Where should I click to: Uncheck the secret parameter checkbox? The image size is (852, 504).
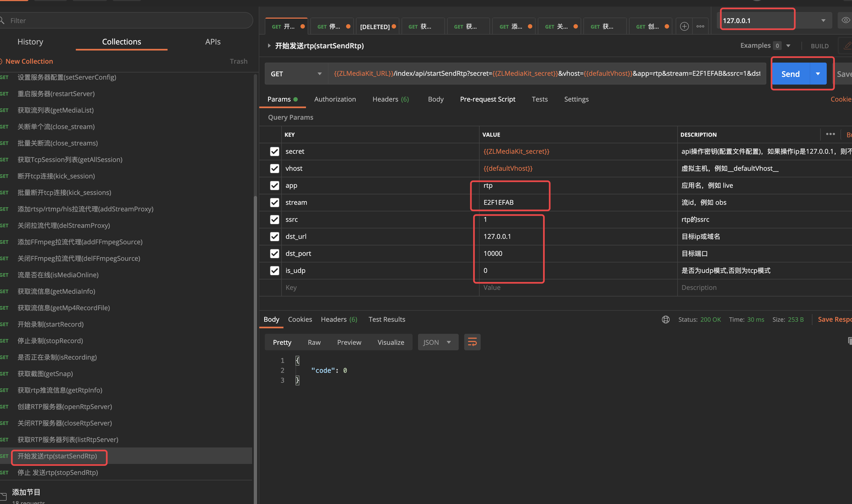coord(274,152)
